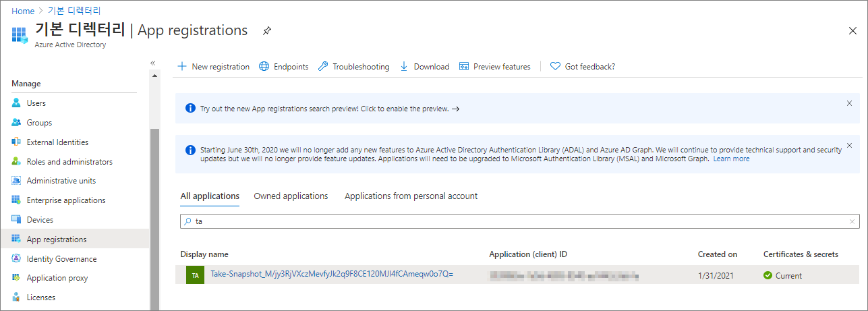Click the Preview features icon
Viewport: 868px width, 311px height.
463,67
